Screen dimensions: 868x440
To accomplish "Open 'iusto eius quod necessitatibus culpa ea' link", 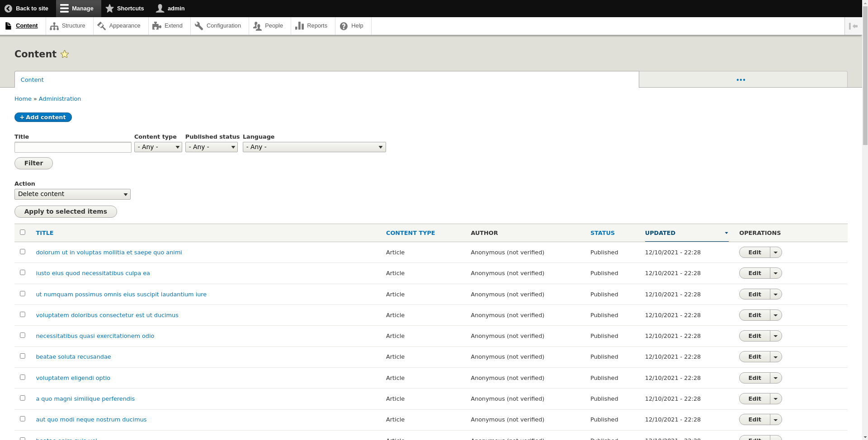I will (x=93, y=273).
